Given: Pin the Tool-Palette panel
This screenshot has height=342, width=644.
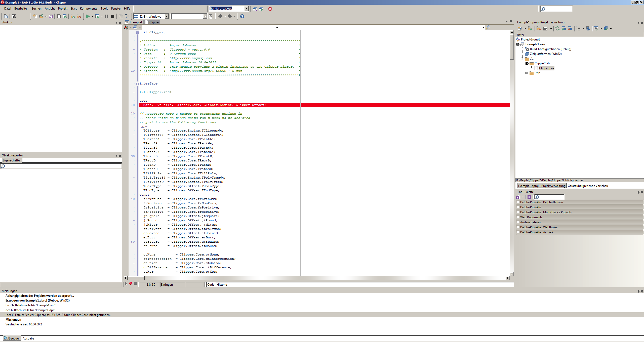Looking at the screenshot, I should (638, 192).
